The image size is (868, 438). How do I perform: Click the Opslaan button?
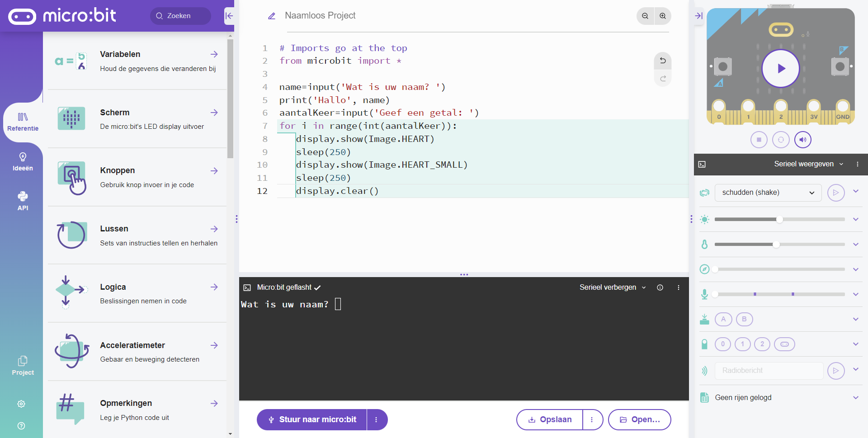[550, 419]
